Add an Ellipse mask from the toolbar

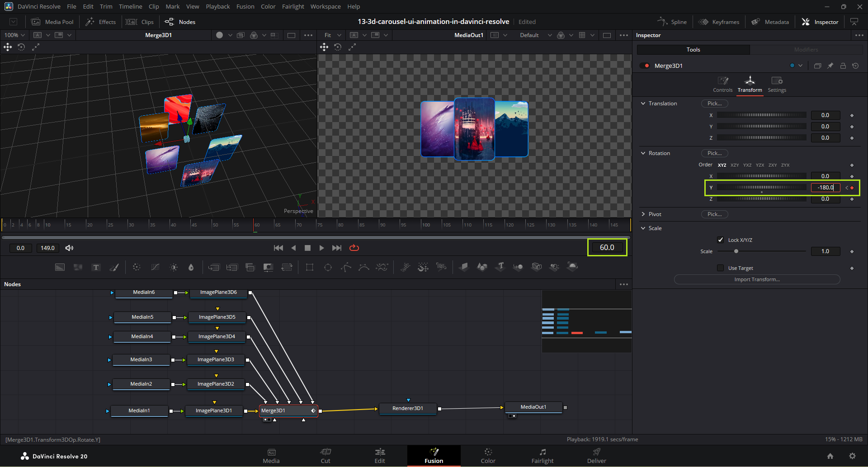pyautogui.click(x=328, y=267)
